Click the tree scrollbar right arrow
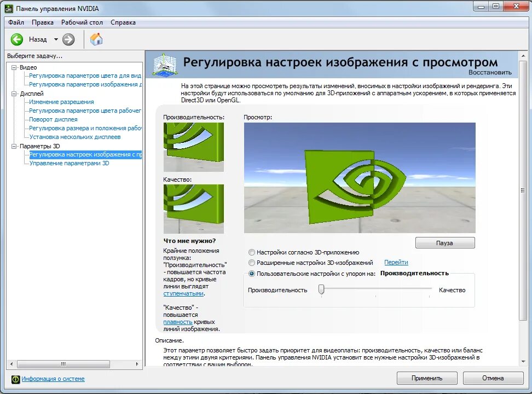Viewport: 532px width, 394px height. tap(137, 364)
